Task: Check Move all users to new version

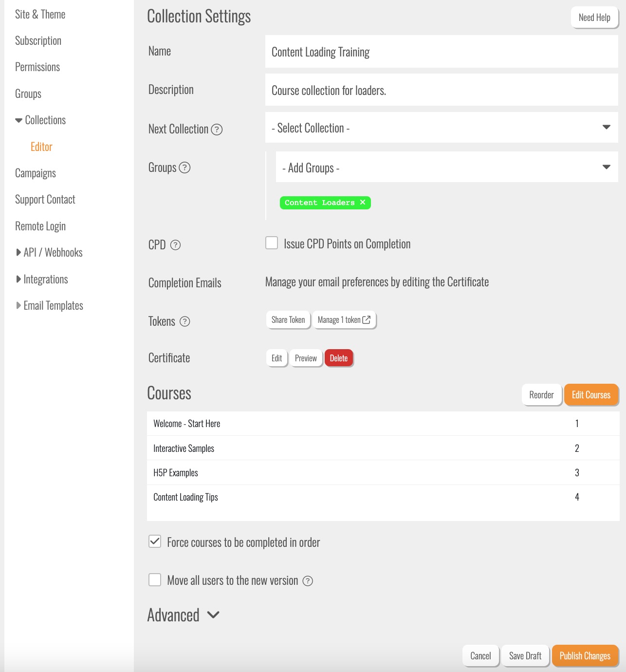Action: click(155, 579)
